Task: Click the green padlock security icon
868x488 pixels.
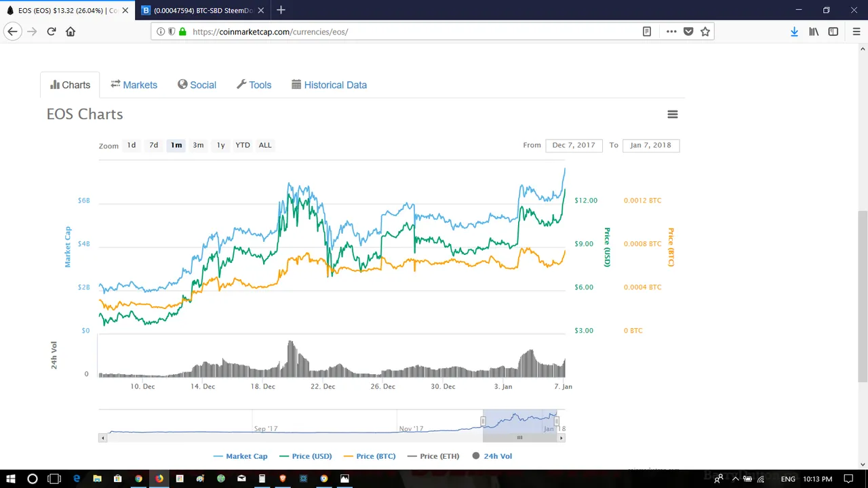Action: coord(182,31)
